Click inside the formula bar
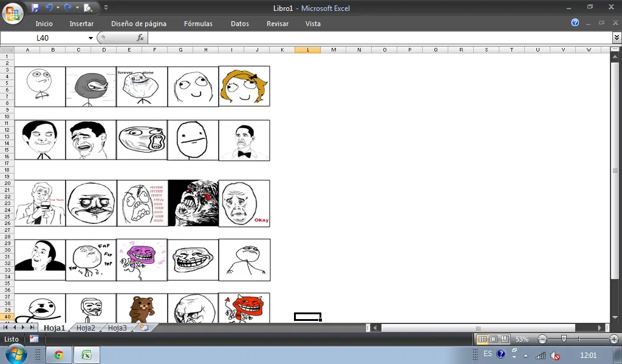Screen dimensions: 622x364 (380, 38)
